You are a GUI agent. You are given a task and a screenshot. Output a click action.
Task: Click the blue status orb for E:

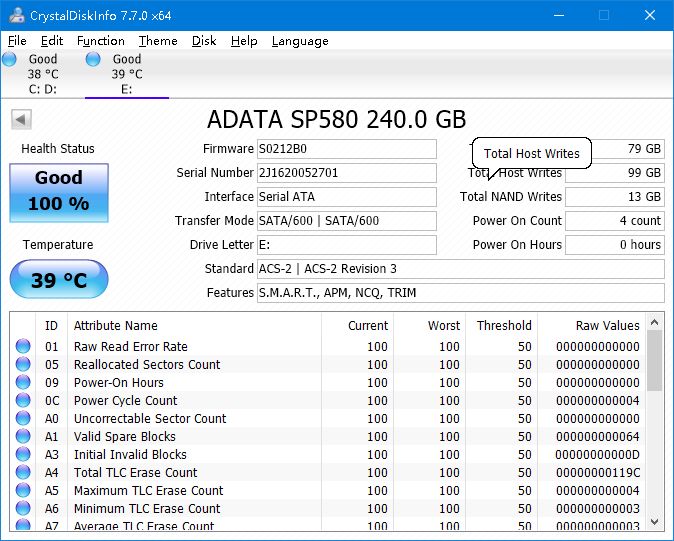click(93, 59)
